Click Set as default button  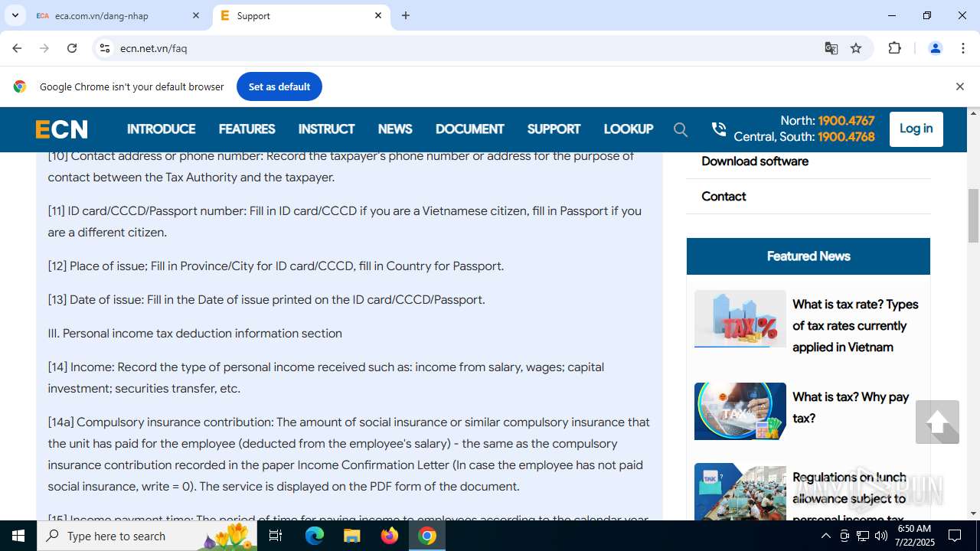coord(279,86)
